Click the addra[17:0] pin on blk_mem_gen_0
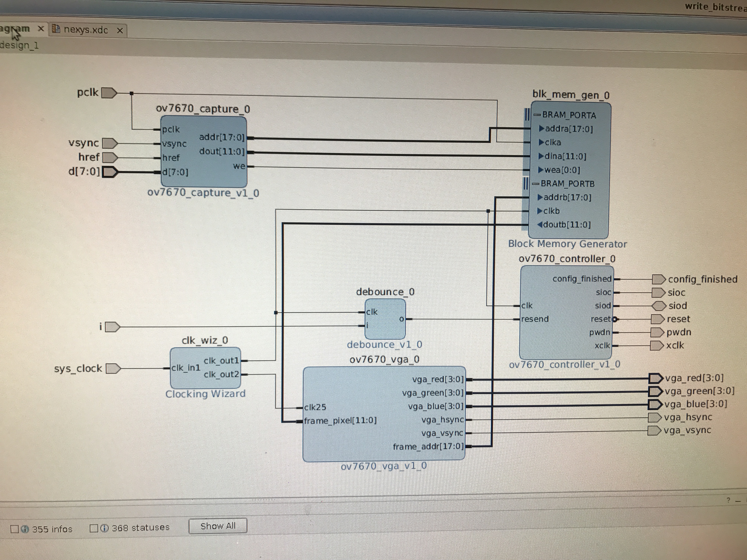Image resolution: width=747 pixels, height=560 pixels. [x=566, y=129]
